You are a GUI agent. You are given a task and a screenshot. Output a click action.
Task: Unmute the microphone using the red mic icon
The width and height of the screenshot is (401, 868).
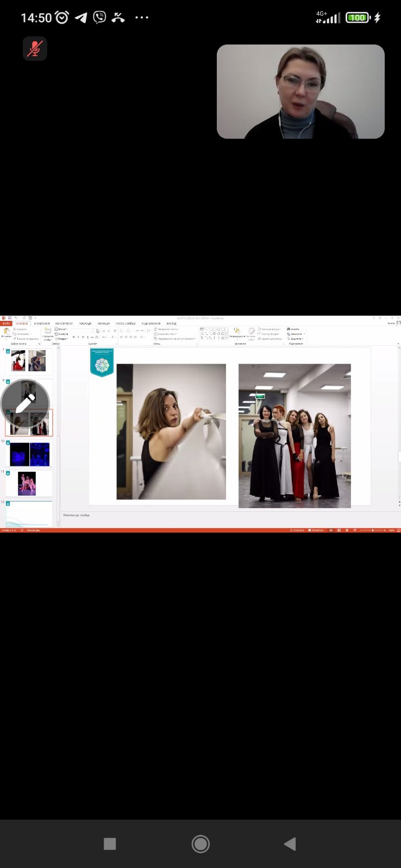[35, 49]
